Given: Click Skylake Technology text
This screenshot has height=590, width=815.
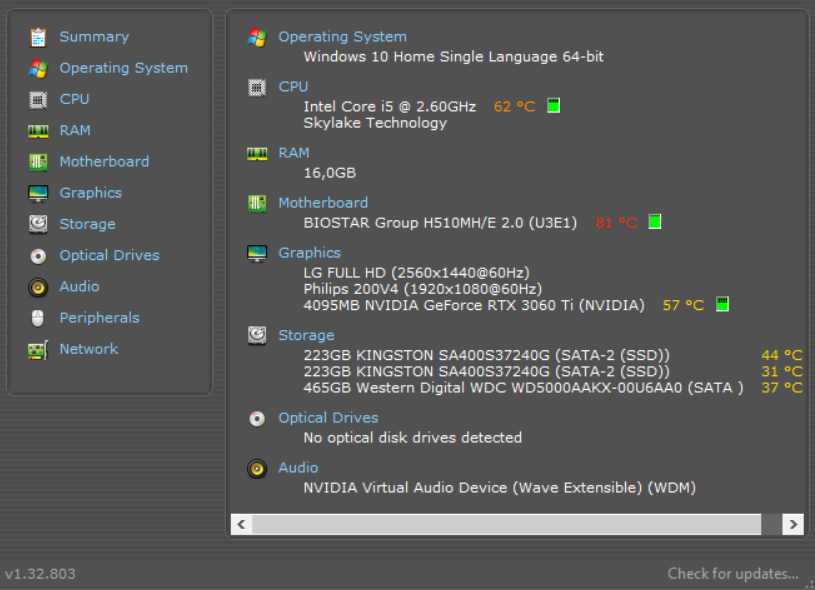Looking at the screenshot, I should click(375, 123).
